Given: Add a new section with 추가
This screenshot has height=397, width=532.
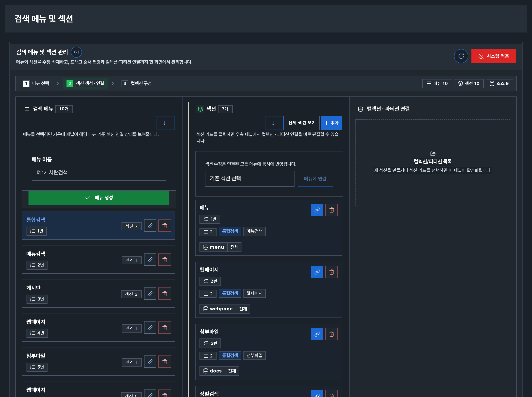Looking at the screenshot, I should (331, 123).
